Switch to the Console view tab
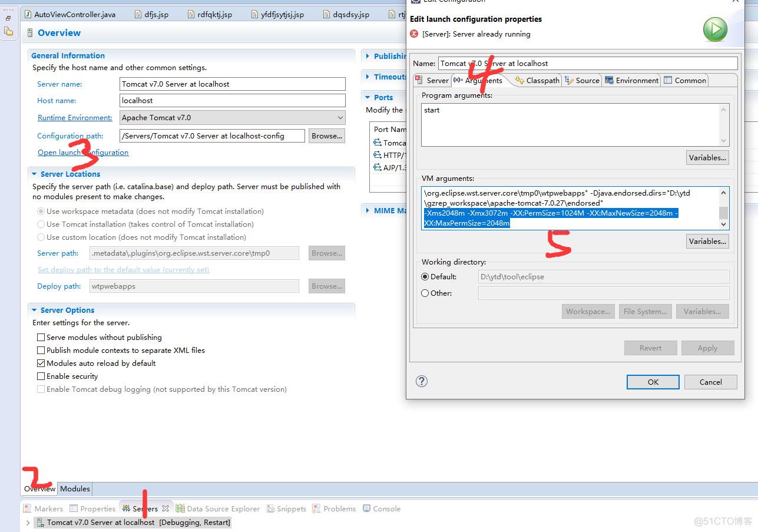The width and height of the screenshot is (758, 532). pos(381,508)
